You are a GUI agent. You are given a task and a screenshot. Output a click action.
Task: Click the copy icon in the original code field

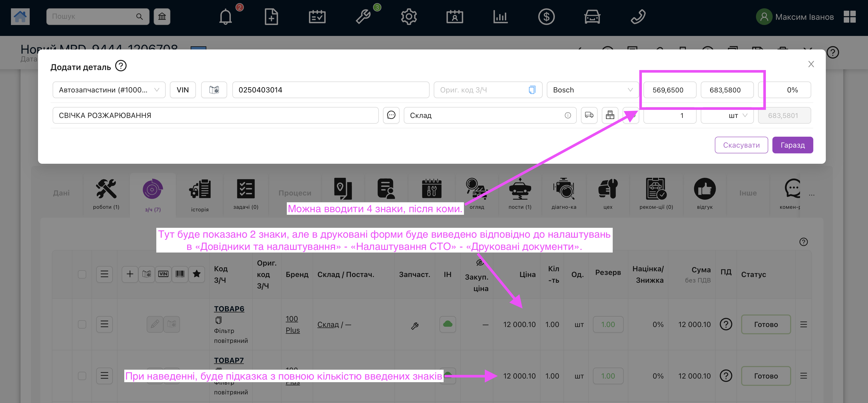532,90
